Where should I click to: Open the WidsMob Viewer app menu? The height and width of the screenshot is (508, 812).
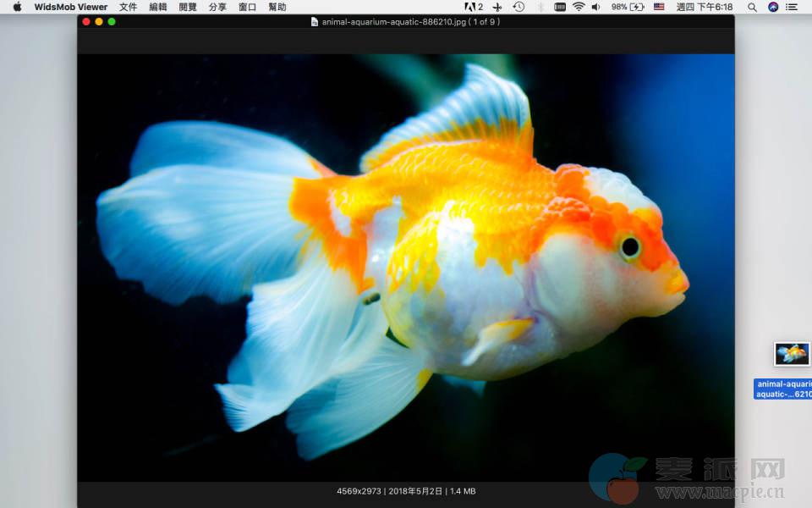click(71, 7)
